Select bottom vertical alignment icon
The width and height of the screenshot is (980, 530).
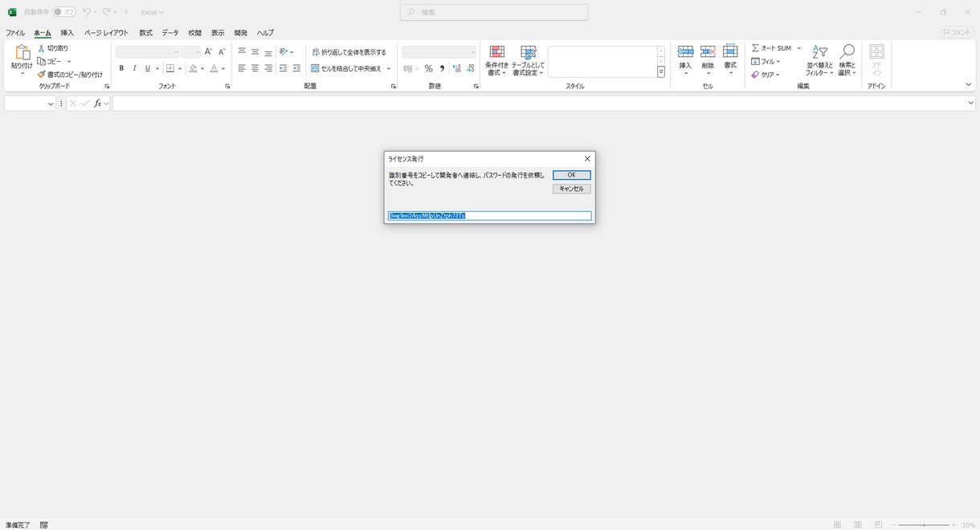(x=268, y=51)
